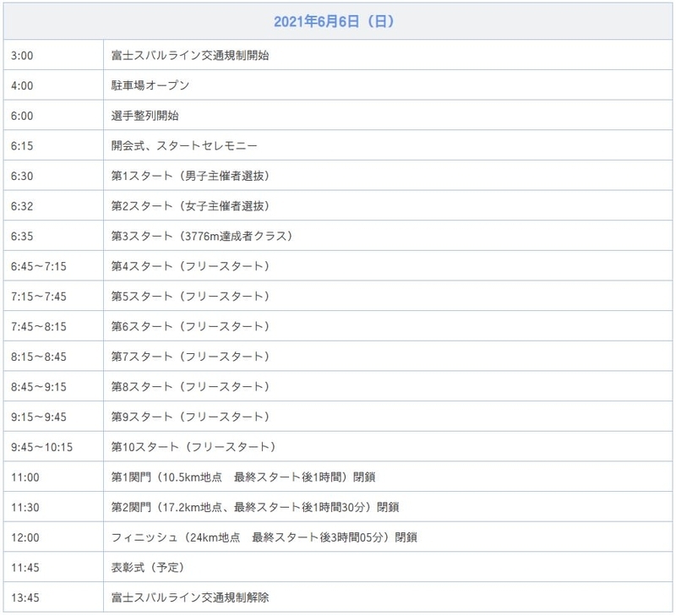Click 富士スバルライン交通規制解除 text

click(x=190, y=597)
